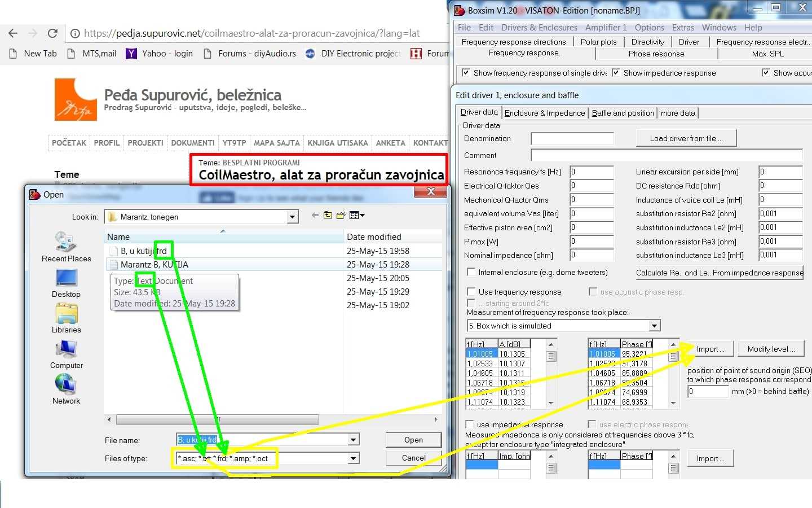
Task: Click Import button beside frequency response table
Action: [x=710, y=349]
